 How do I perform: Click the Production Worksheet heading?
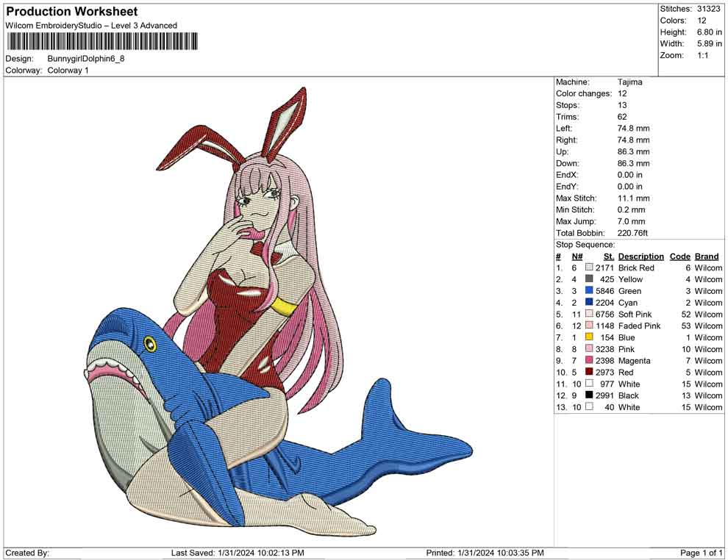tap(72, 12)
